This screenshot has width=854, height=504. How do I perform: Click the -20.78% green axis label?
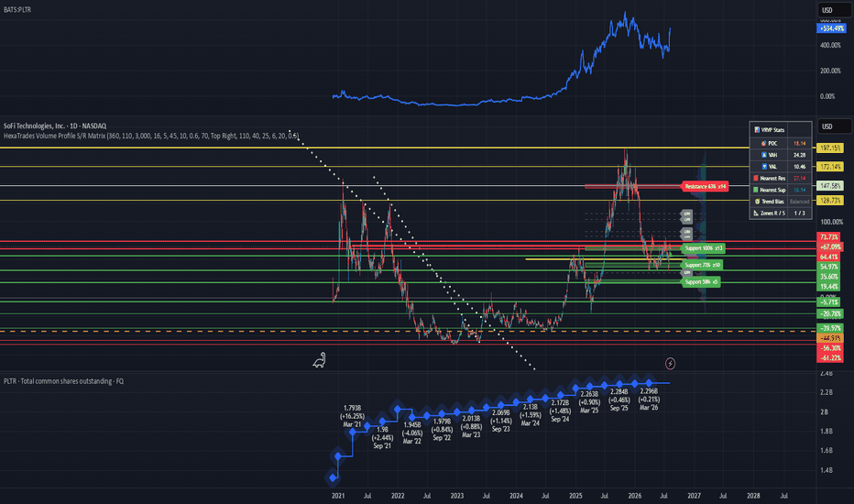tap(830, 313)
